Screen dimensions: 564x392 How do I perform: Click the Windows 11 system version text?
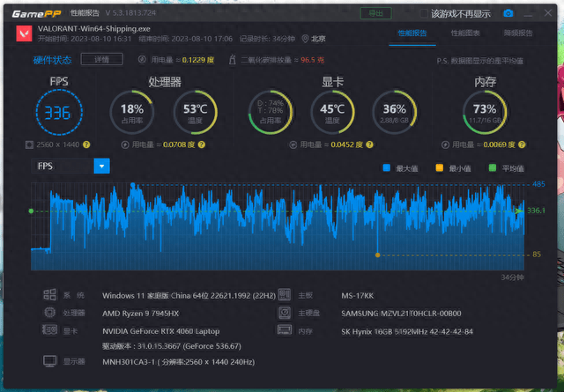[189, 296]
